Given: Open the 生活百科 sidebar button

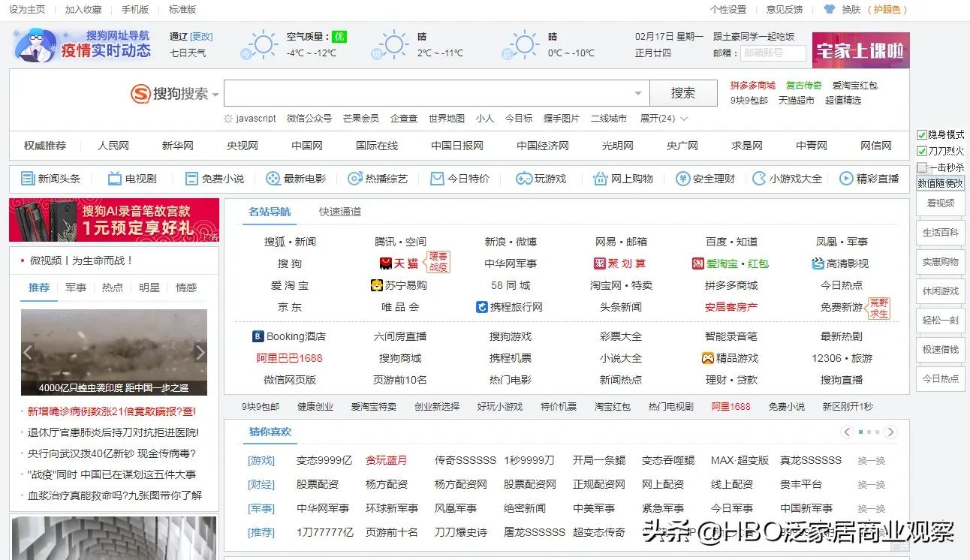Looking at the screenshot, I should click(941, 233).
